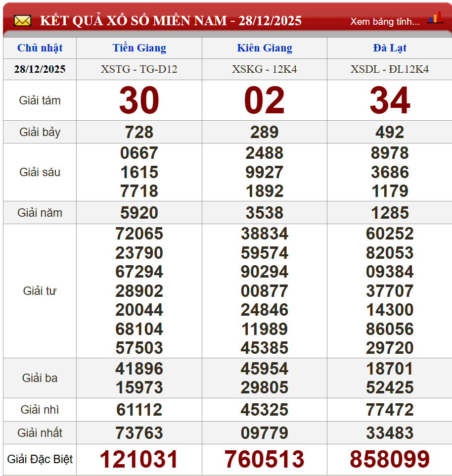
Task: Click the envelope icon in the header
Action: pos(22,21)
